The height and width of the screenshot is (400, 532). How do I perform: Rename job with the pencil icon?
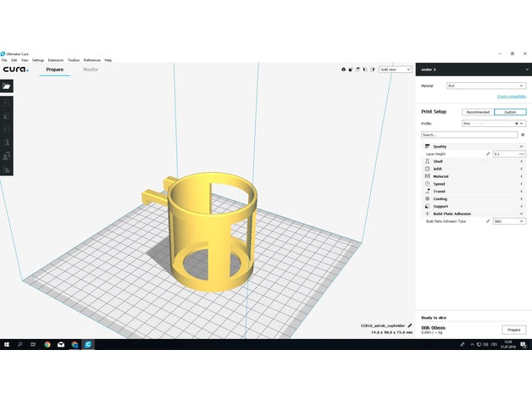tap(410, 325)
